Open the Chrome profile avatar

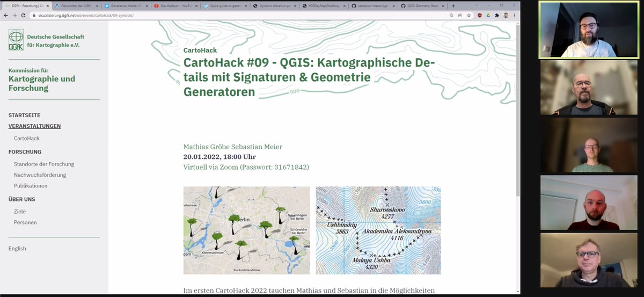[x=506, y=16]
